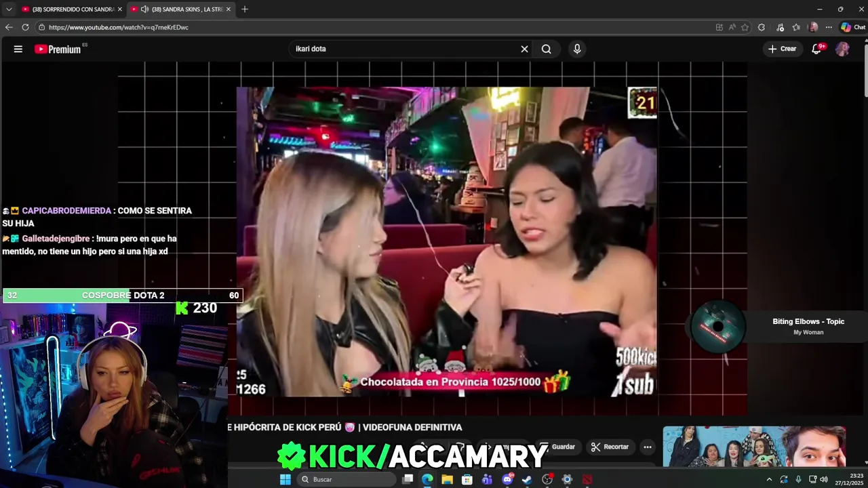Open File Explorer from the taskbar
The height and width of the screenshot is (488, 868).
[448, 479]
